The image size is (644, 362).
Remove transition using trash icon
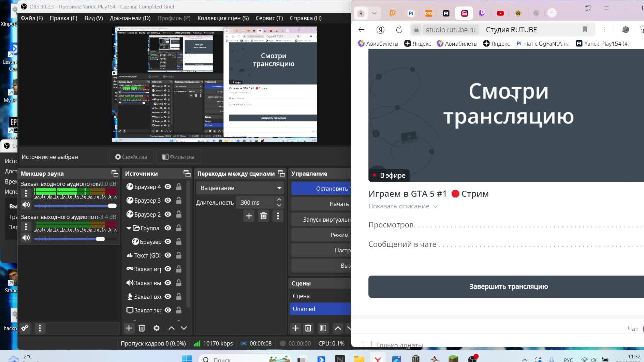(x=263, y=216)
